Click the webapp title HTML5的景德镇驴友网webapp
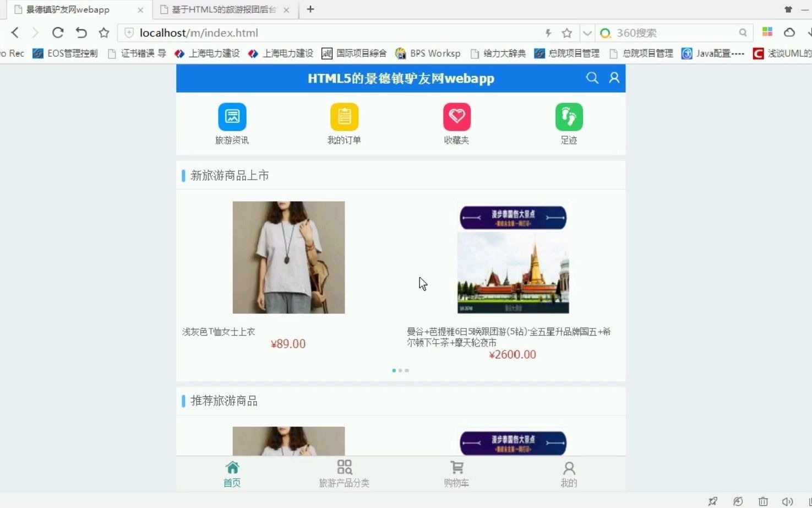This screenshot has height=508, width=812. point(401,78)
